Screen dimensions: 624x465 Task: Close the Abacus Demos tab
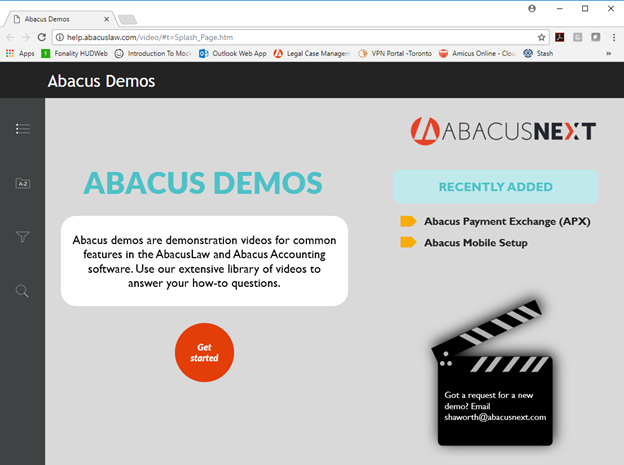106,19
